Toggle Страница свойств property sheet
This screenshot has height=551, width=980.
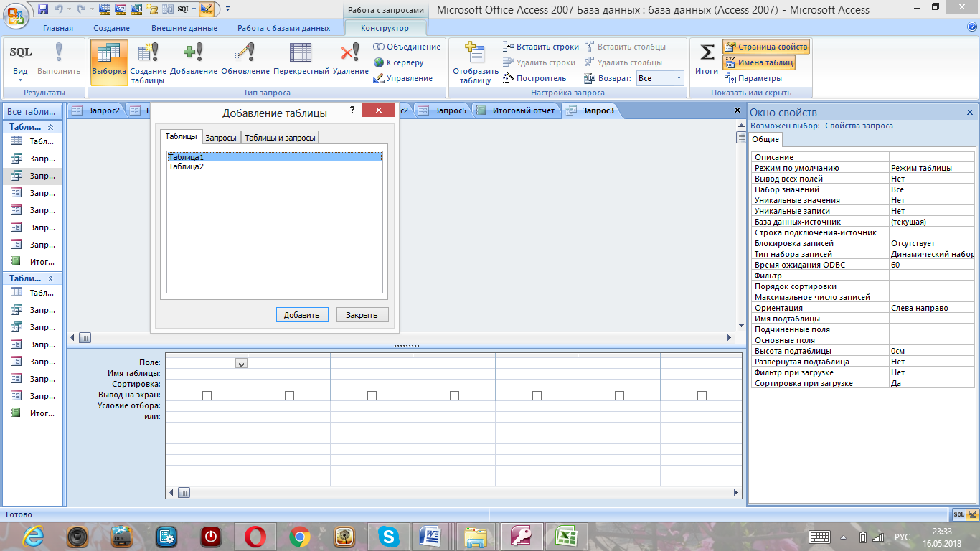click(x=766, y=47)
